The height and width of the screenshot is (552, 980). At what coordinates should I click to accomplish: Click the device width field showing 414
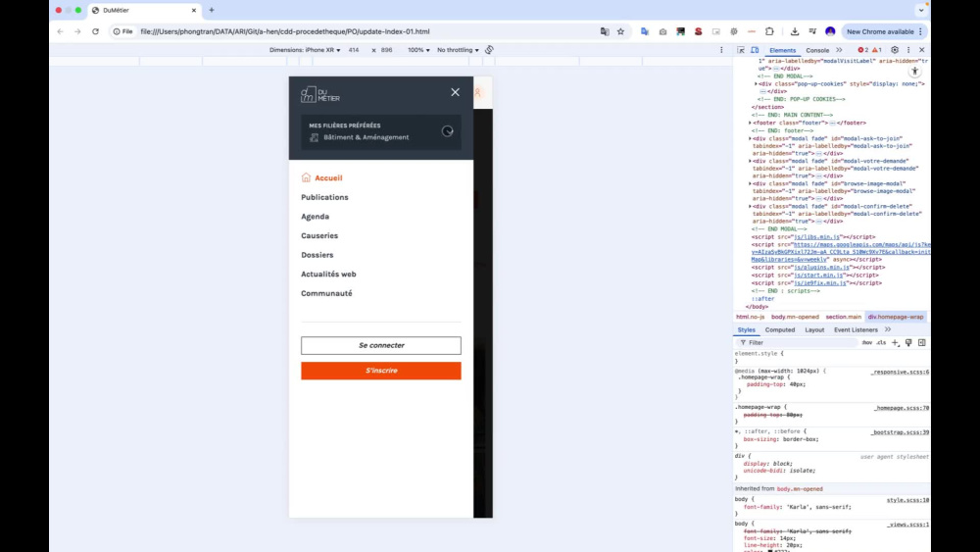(354, 50)
